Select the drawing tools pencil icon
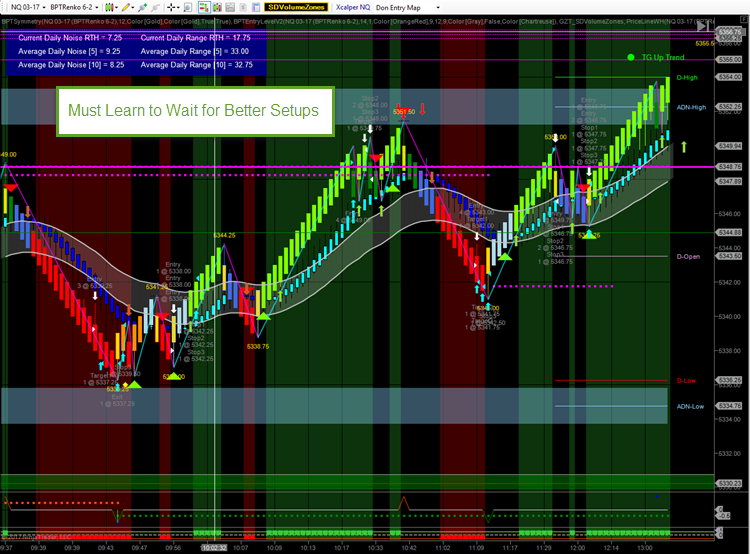 pos(126,7)
